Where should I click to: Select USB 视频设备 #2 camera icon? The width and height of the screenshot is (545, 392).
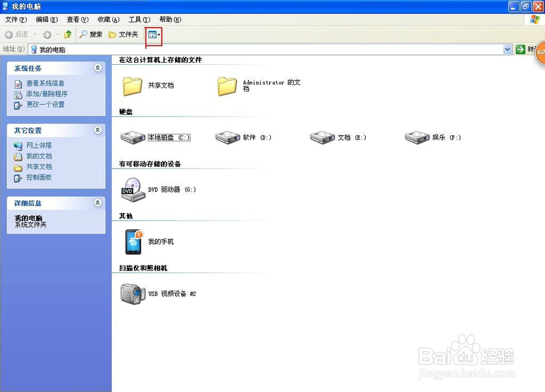click(133, 294)
